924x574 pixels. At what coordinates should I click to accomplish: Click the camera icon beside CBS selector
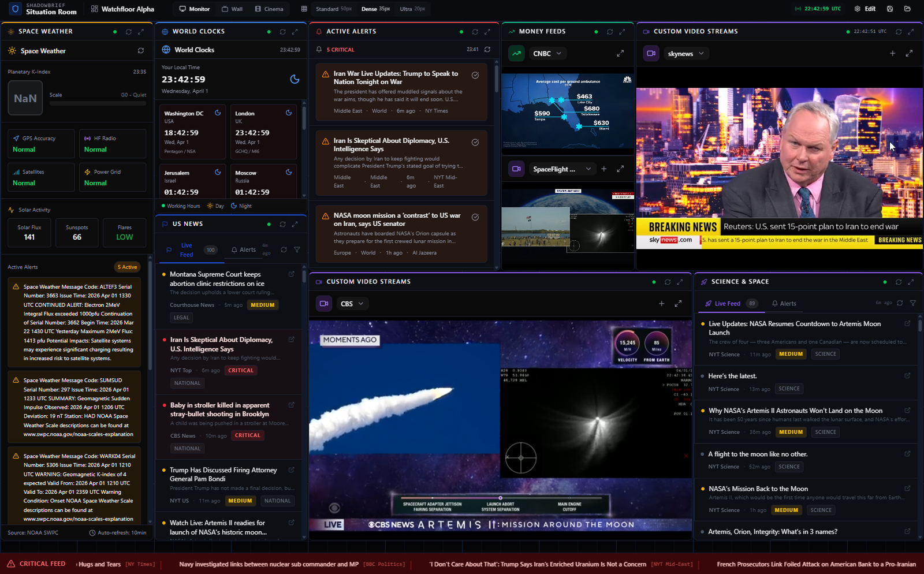324,304
